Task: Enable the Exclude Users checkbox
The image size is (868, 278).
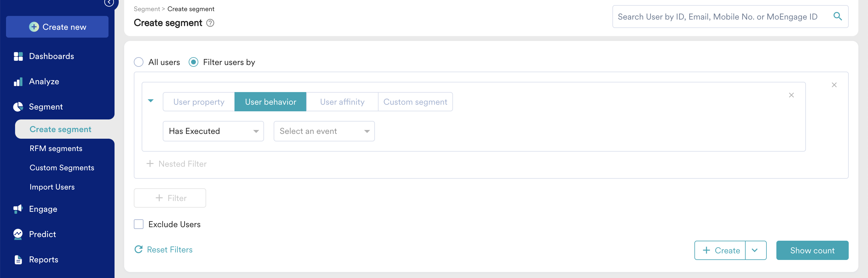Action: (139, 224)
